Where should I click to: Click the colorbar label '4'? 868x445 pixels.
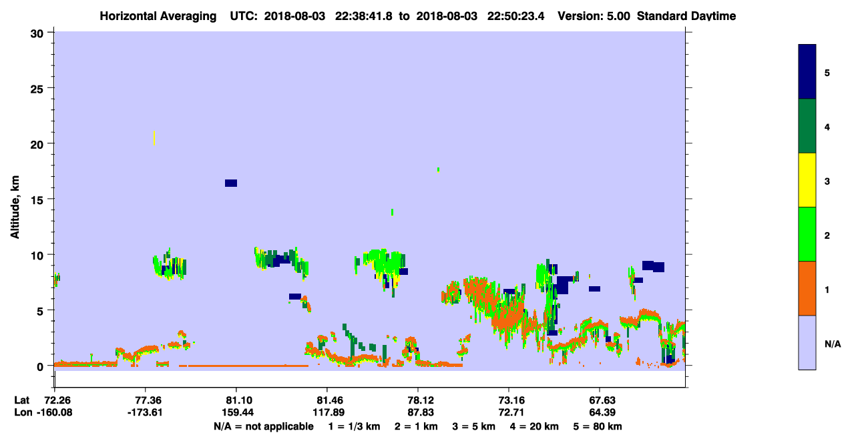pyautogui.click(x=827, y=126)
